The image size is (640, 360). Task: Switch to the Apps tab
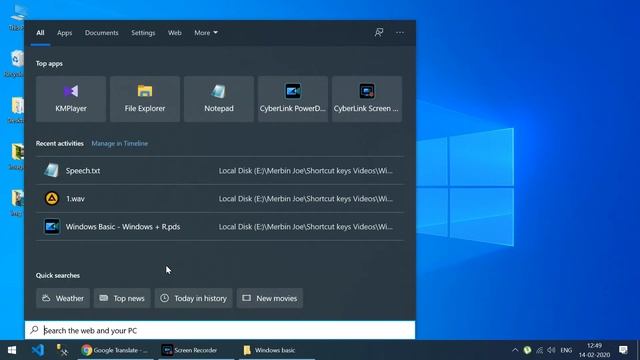click(x=64, y=33)
